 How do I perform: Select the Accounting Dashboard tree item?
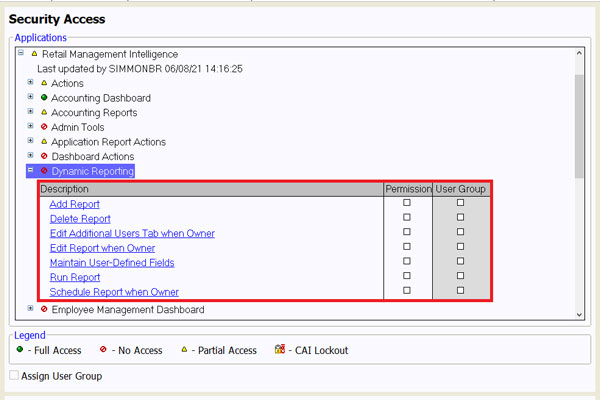(x=101, y=98)
